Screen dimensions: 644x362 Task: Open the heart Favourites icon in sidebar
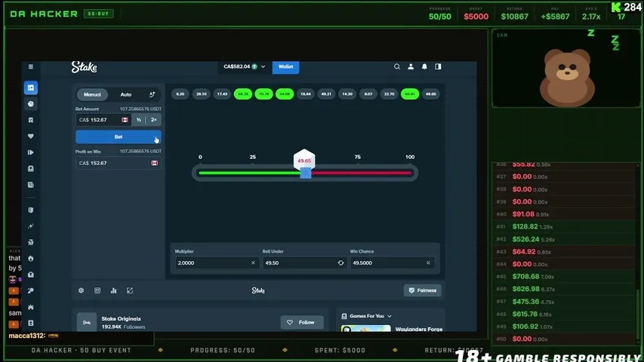(31, 137)
